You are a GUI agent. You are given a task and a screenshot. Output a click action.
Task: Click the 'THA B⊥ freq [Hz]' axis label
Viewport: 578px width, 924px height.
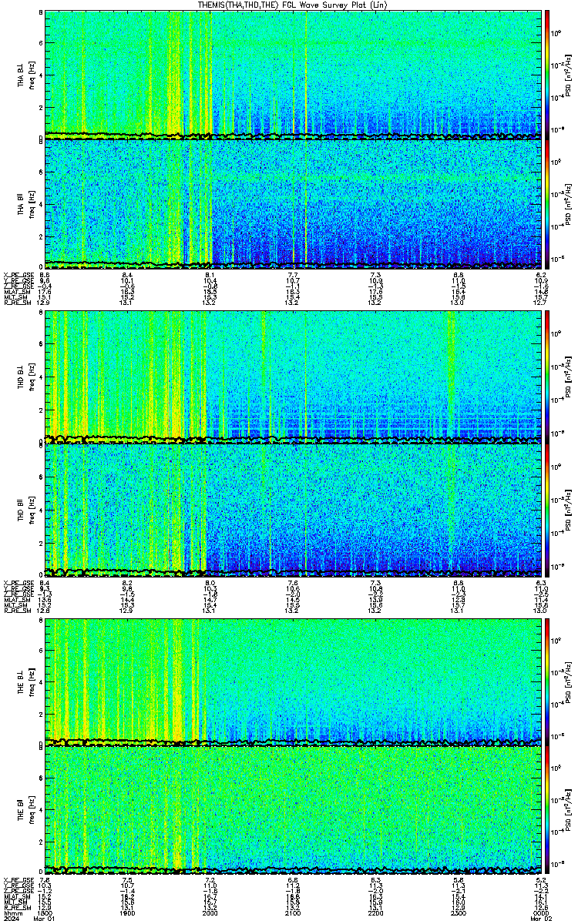tap(26, 74)
